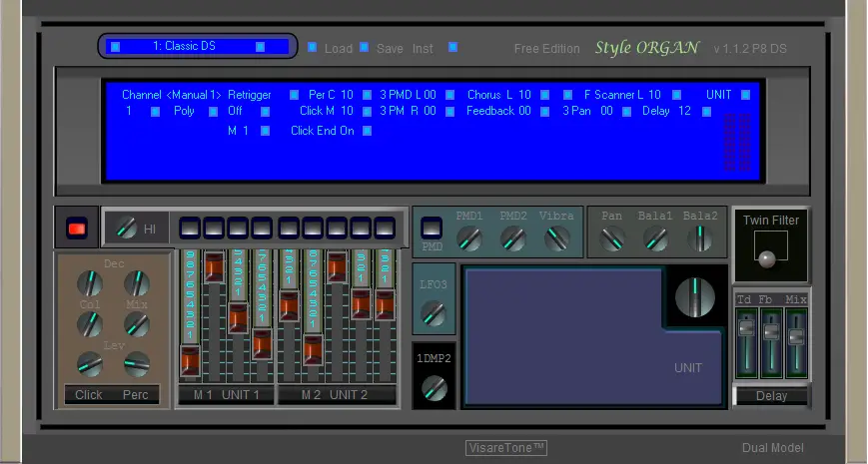Screen dimensions: 868x464
Task: Click the Click Perc label
Action: [x=112, y=395]
